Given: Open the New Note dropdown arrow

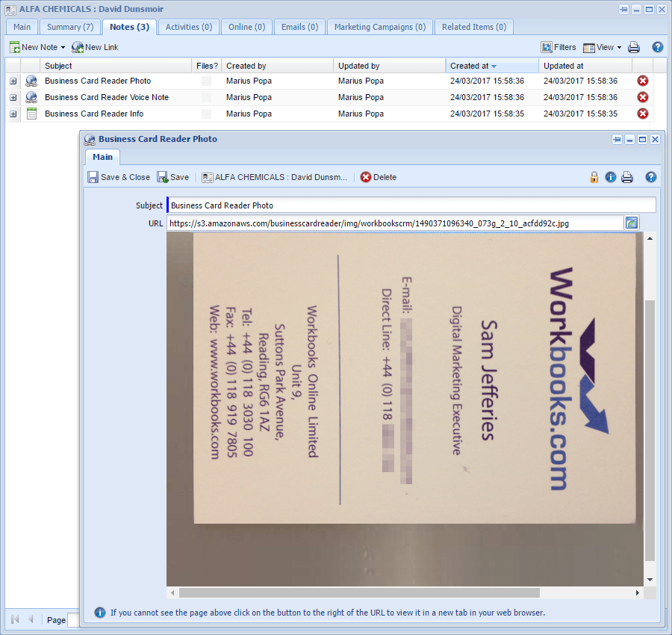Looking at the screenshot, I should coord(63,48).
